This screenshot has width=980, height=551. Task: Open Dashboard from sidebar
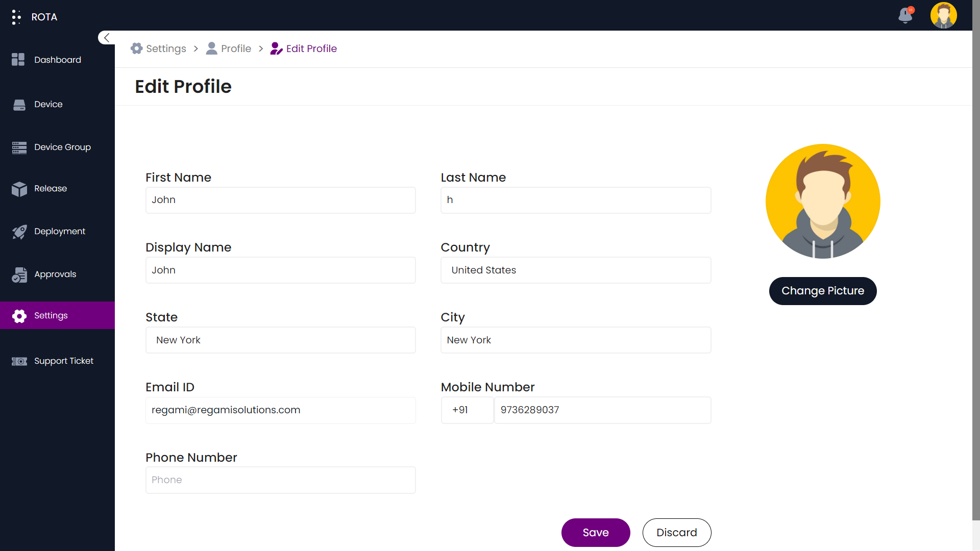(57, 60)
